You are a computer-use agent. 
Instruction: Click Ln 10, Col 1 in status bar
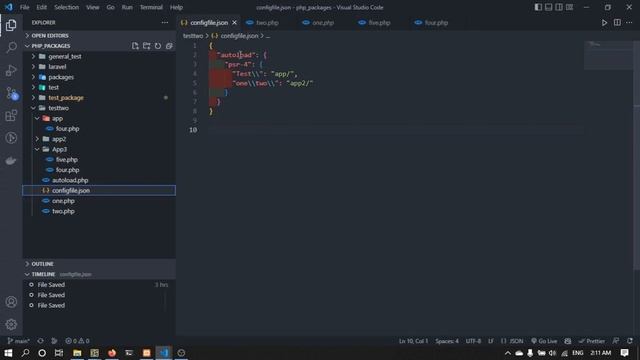(x=413, y=341)
